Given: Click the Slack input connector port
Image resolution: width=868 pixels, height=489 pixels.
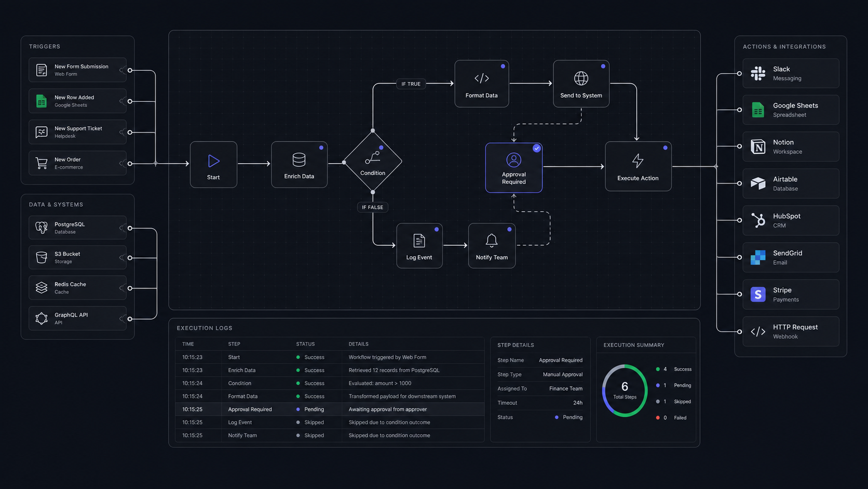Looking at the screenshot, I should pos(739,73).
